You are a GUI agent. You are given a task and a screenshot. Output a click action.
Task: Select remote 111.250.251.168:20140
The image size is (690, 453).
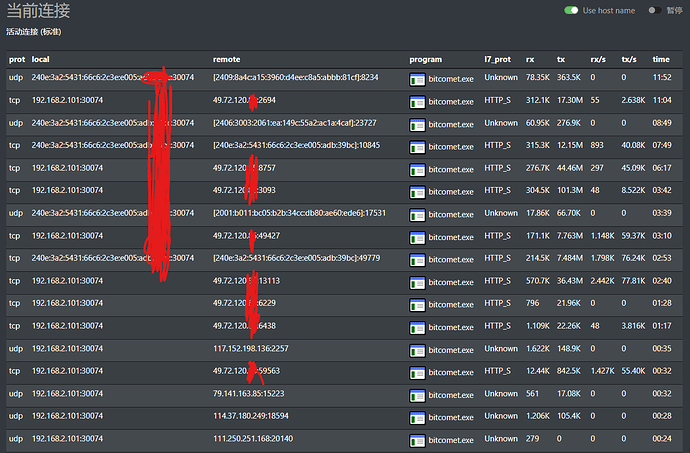[x=253, y=439]
